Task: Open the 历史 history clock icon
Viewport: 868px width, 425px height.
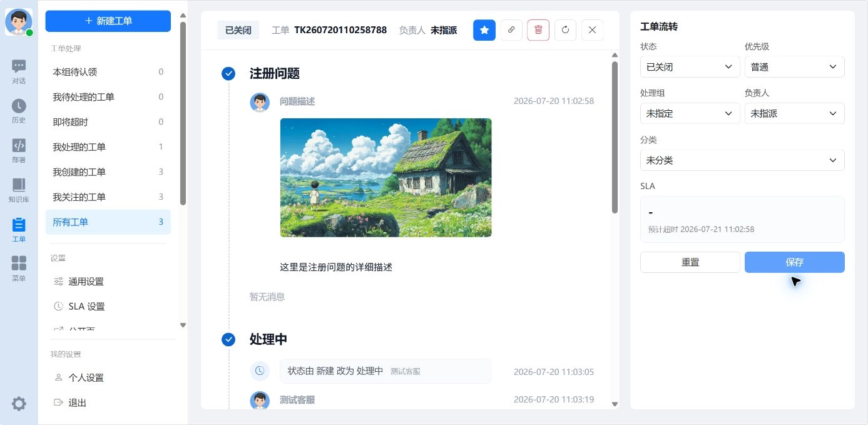Action: 19,106
